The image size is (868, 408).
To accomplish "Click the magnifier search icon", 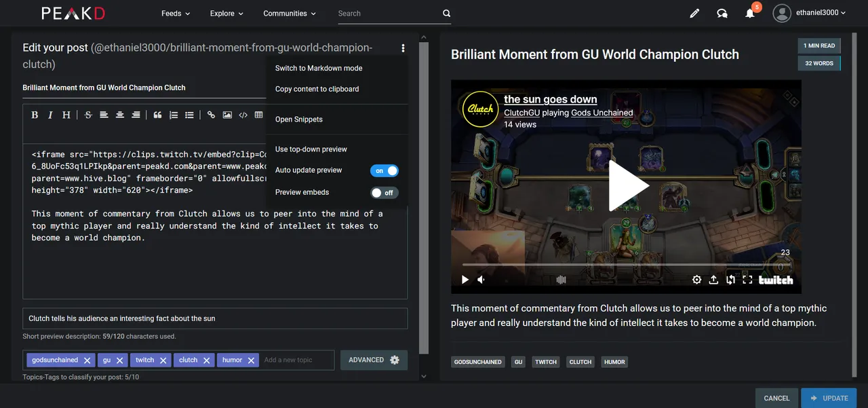I will [x=446, y=13].
